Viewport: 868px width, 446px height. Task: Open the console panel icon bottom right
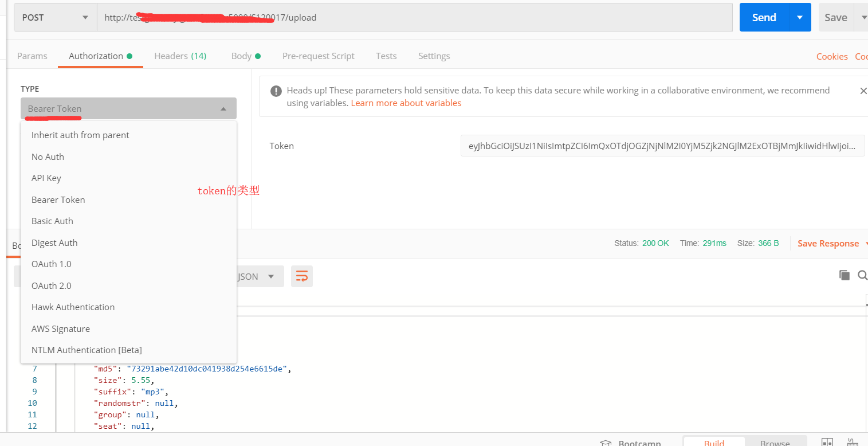[x=827, y=441]
